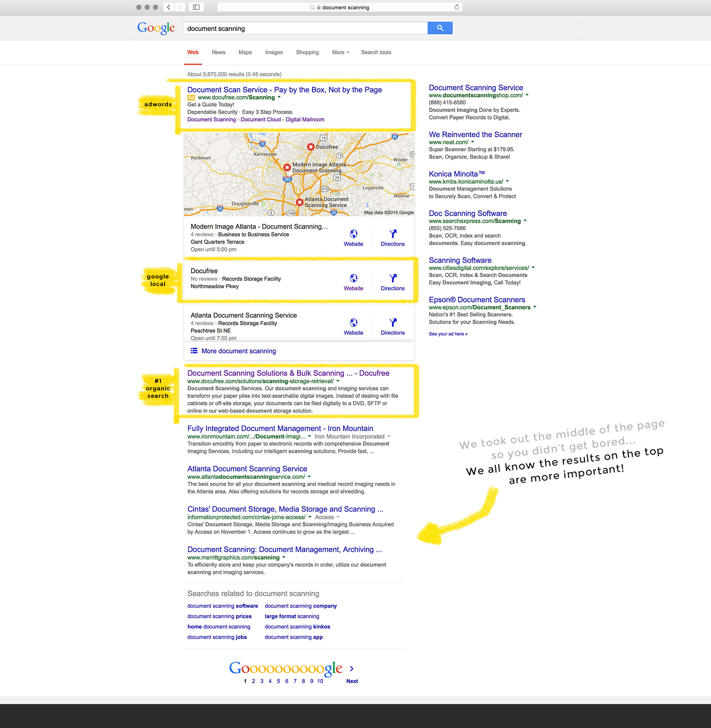The image size is (711, 728).
Task: Open Document Scan Service ad headline
Action: [x=284, y=90]
